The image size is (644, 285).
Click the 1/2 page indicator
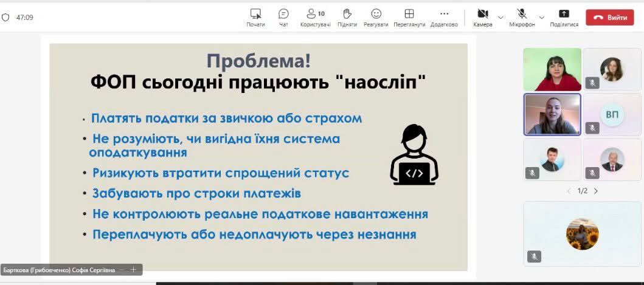pos(583,191)
